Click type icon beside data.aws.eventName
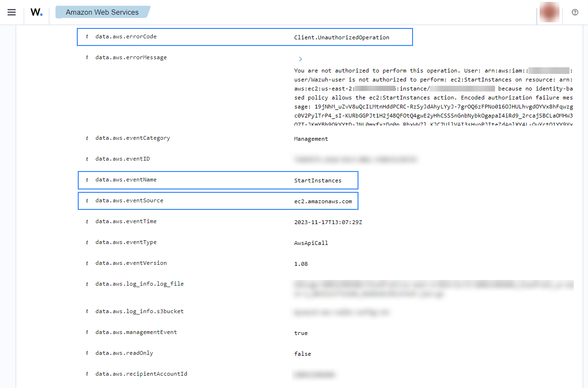Viewport: 588px width, 388px height. point(87,180)
